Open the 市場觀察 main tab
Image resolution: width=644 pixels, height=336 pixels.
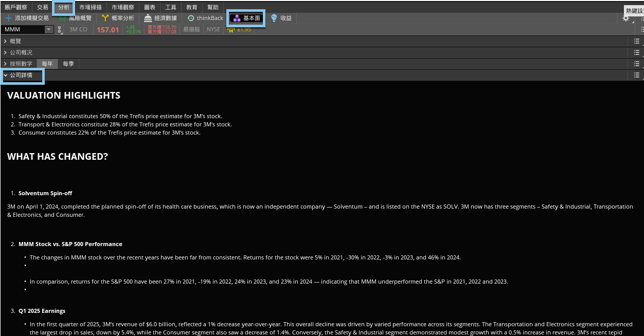123,8
